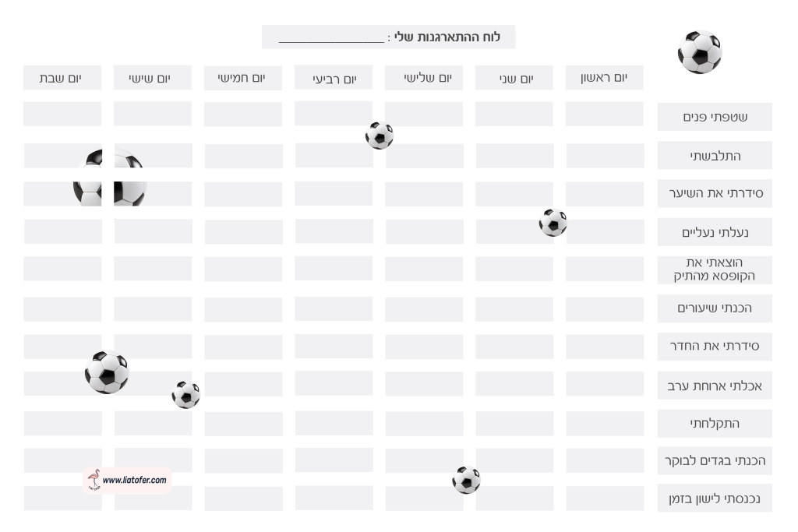Screen dimensions: 798x532
Task: Open the www.liatofer.com link
Action: tap(135, 481)
